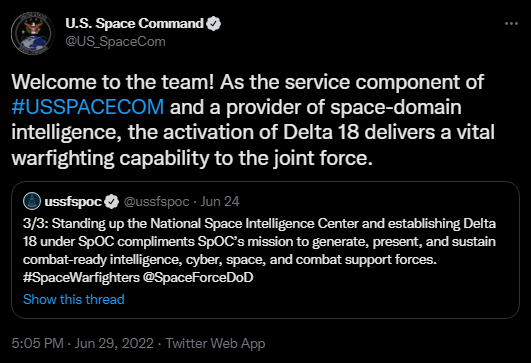The height and width of the screenshot is (363, 531).
Task: Open quoted tweet via 'combat-ready intelligence' line
Action: 230,260
